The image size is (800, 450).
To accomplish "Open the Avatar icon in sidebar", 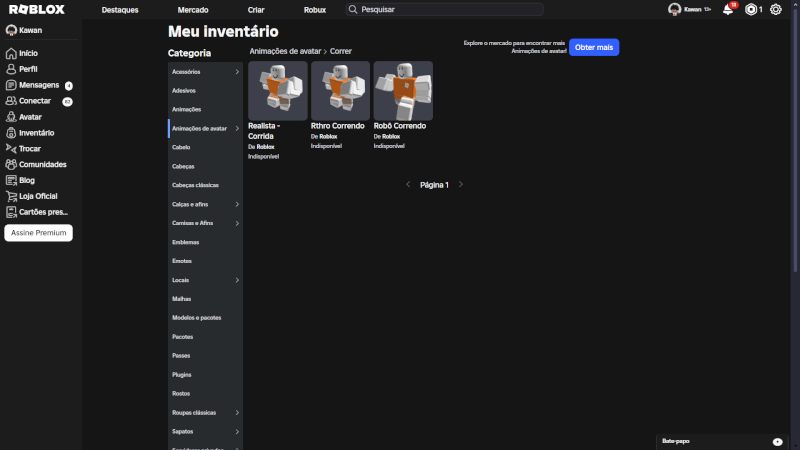I will (x=11, y=117).
